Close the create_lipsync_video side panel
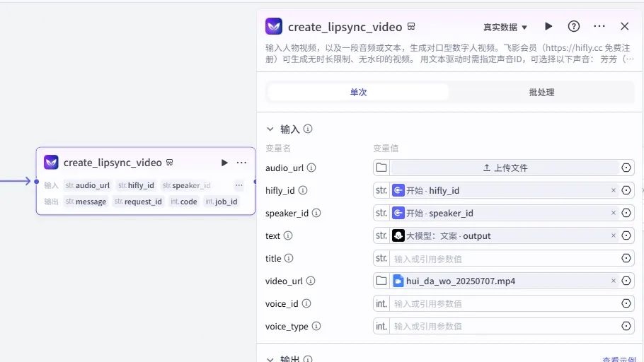Image resolution: width=644 pixels, height=362 pixels. click(625, 26)
